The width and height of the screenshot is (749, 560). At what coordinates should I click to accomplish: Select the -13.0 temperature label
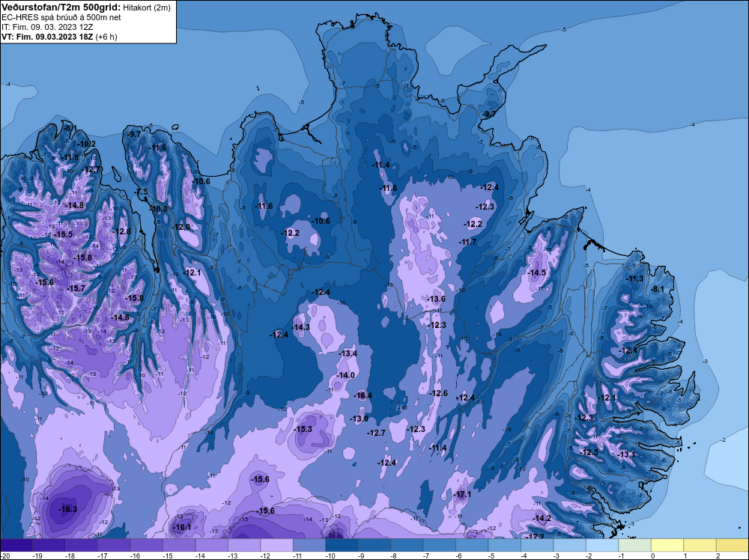pyautogui.click(x=360, y=419)
